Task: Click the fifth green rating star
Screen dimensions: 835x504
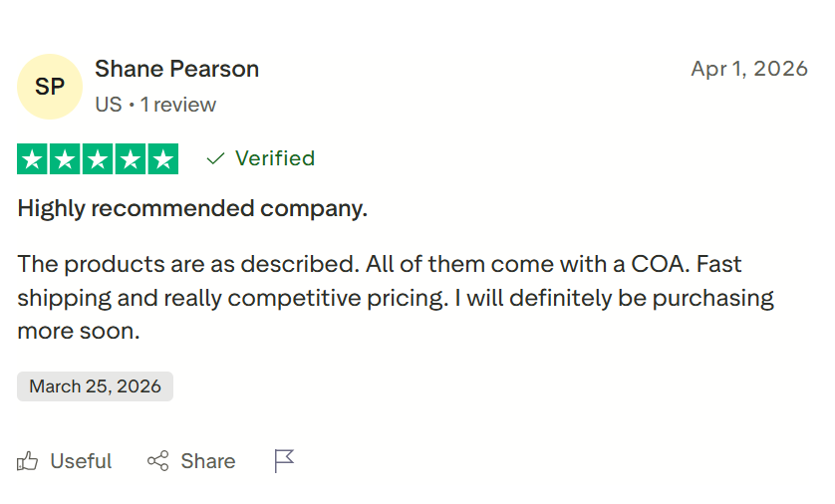Action: point(162,159)
